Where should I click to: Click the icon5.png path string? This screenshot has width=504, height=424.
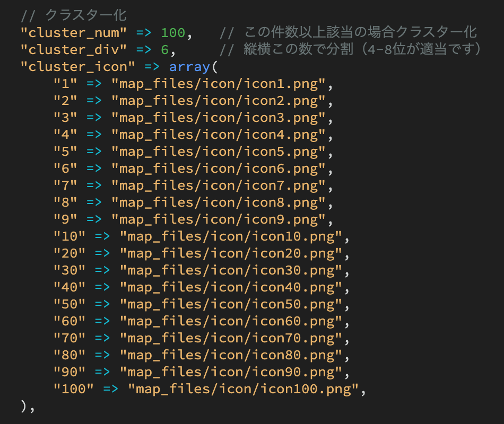click(x=218, y=152)
